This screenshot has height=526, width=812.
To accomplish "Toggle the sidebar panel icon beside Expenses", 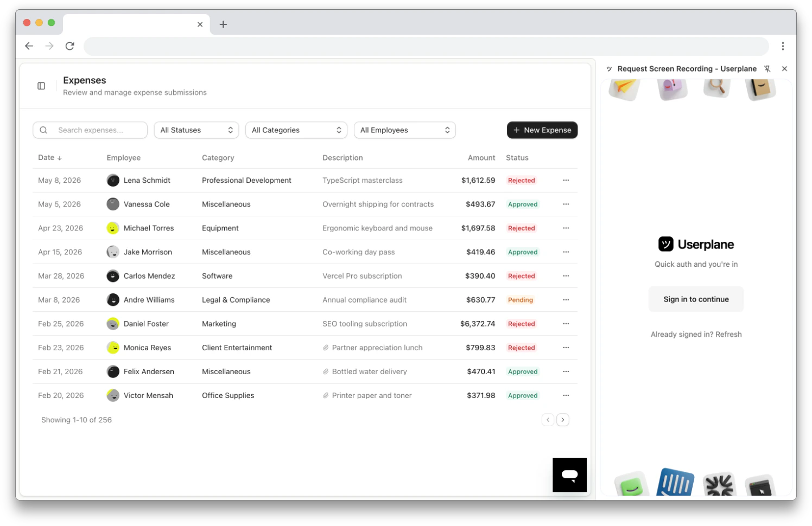I will 41,86.
